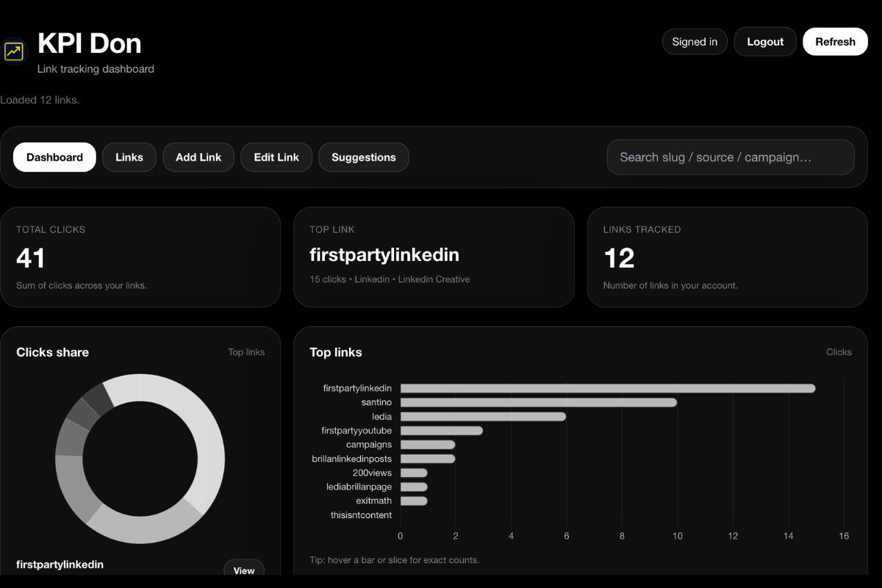The width and height of the screenshot is (882, 588).
Task: Click the Links Tracked count of 12
Action: [619, 258]
